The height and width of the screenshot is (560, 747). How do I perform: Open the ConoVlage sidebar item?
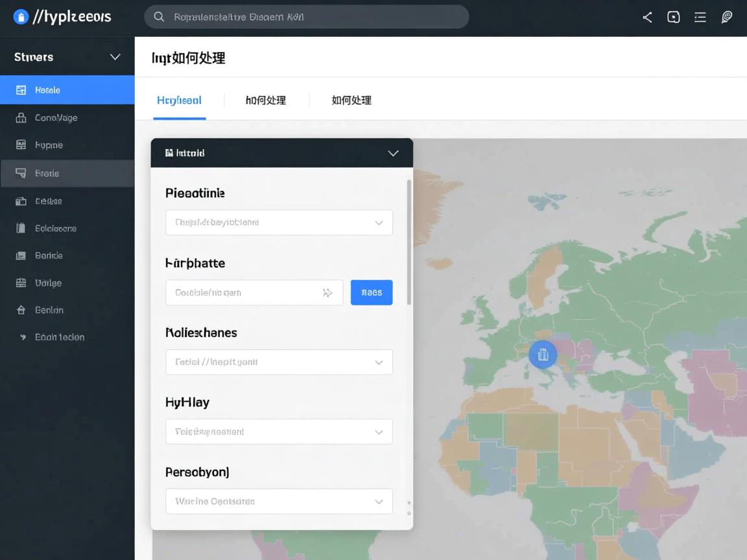56,118
